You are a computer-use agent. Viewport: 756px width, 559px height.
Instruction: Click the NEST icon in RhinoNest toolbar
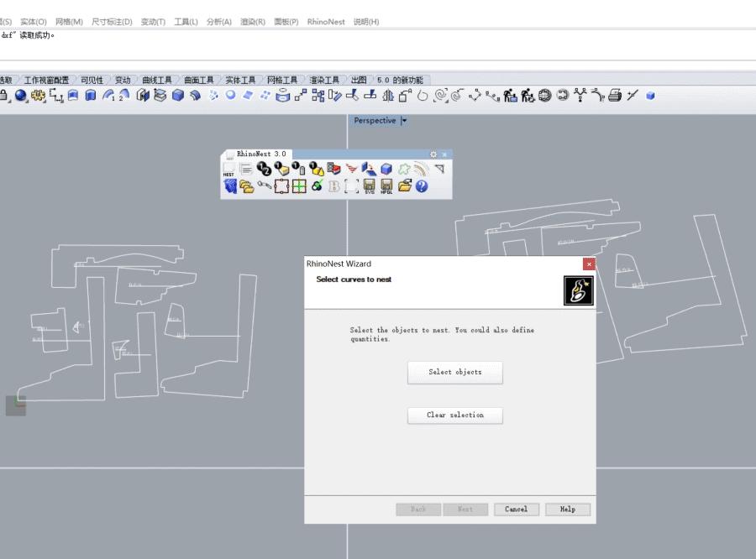click(x=228, y=170)
